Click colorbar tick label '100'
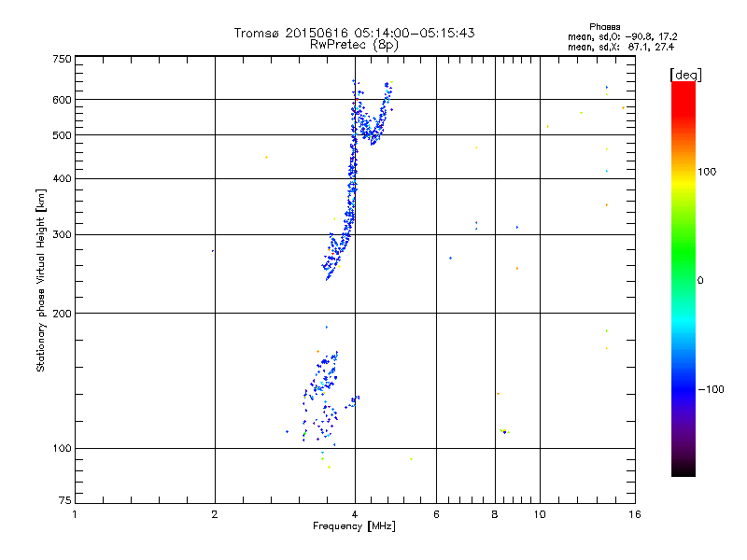747x560 pixels. pyautogui.click(x=707, y=172)
